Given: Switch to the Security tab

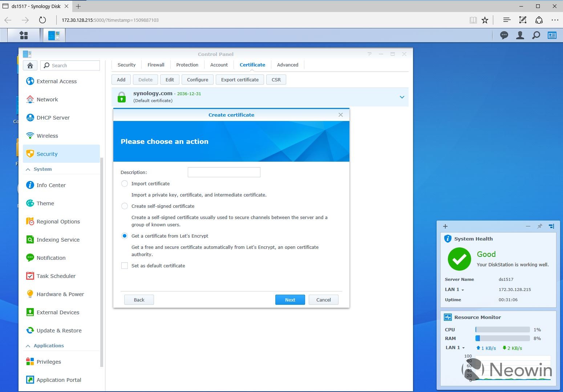Looking at the screenshot, I should [x=126, y=65].
